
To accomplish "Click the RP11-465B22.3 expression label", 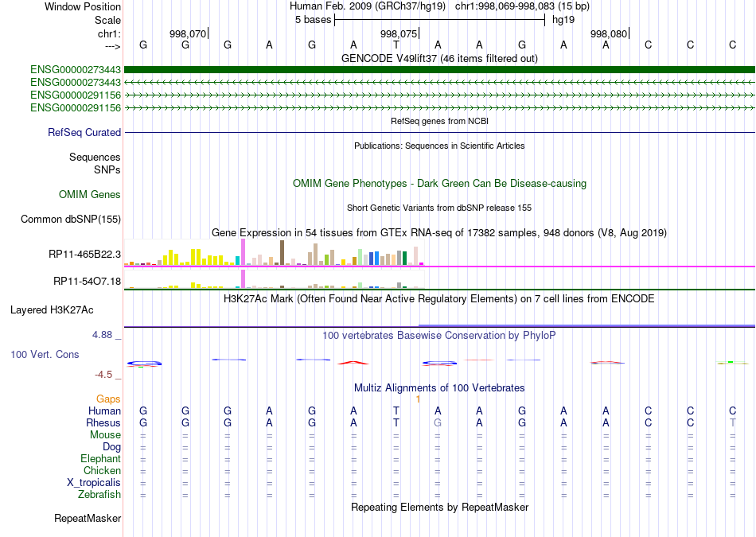I will [x=84, y=254].
